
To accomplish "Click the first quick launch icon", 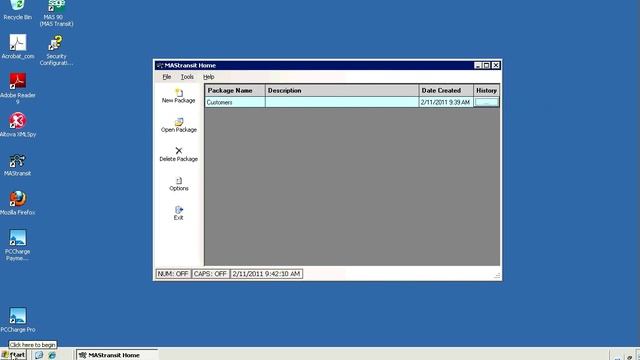I will (39, 355).
